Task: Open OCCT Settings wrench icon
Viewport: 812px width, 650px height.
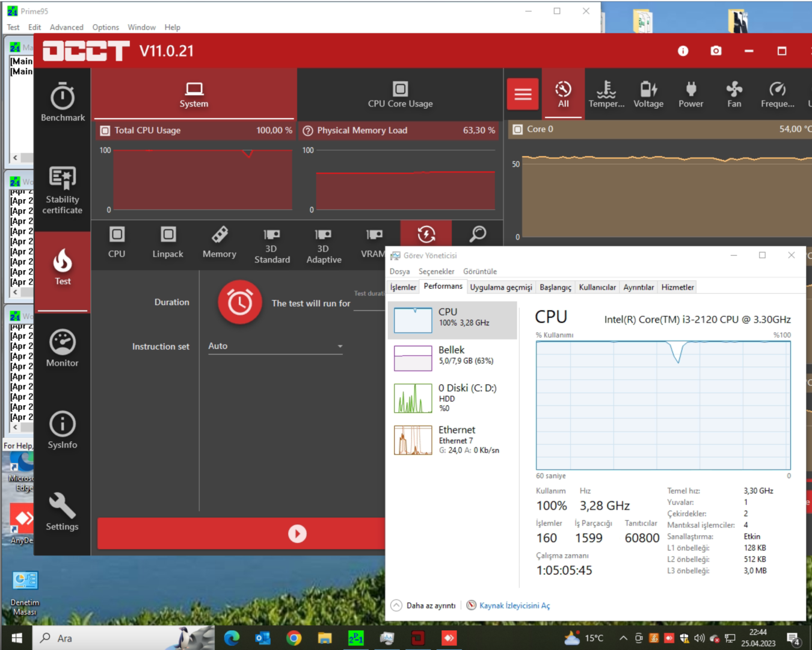Action: click(x=63, y=512)
